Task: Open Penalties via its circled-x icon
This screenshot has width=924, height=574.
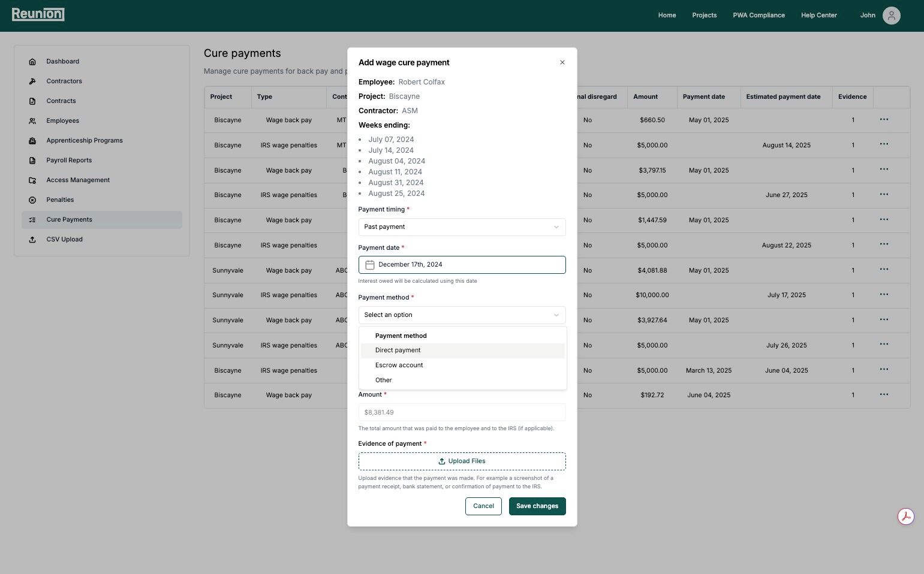Action: coord(33,200)
